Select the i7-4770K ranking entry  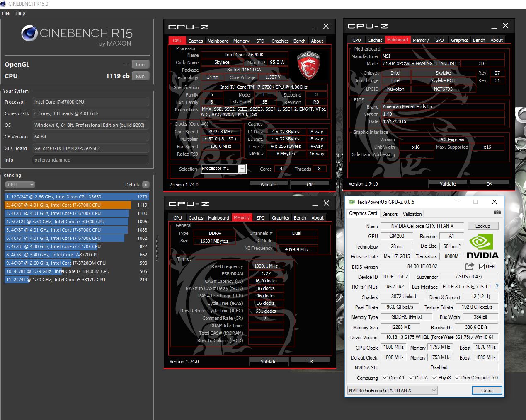77,246
